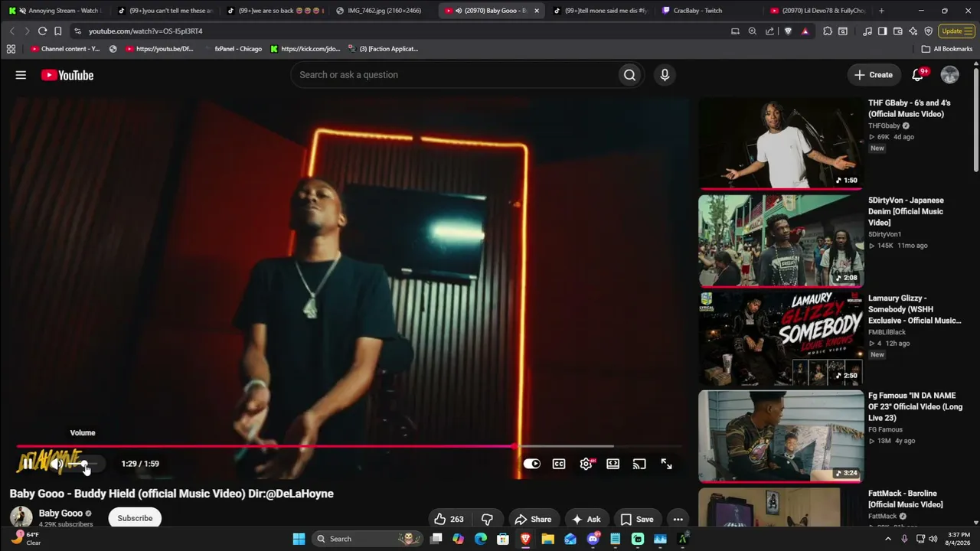The height and width of the screenshot is (551, 980).
Task: Bookmark this page in the address bar
Action: coord(57,31)
